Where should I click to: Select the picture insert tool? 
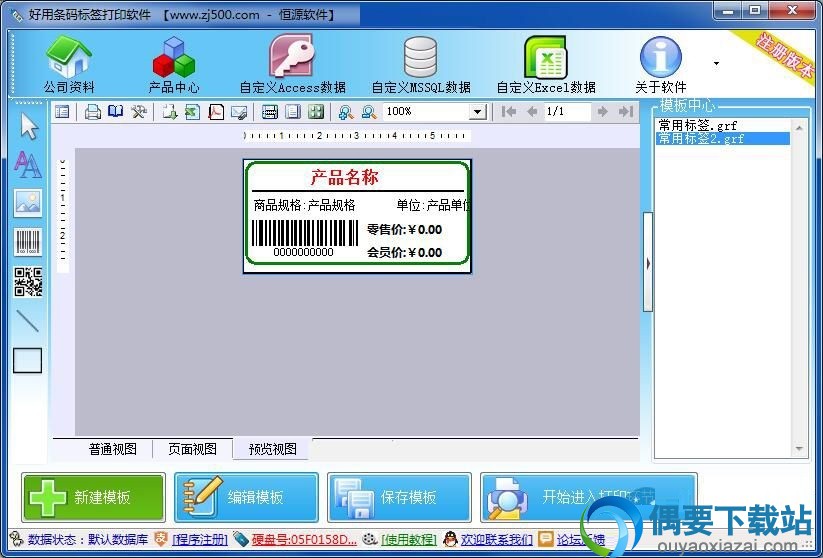[x=27, y=203]
